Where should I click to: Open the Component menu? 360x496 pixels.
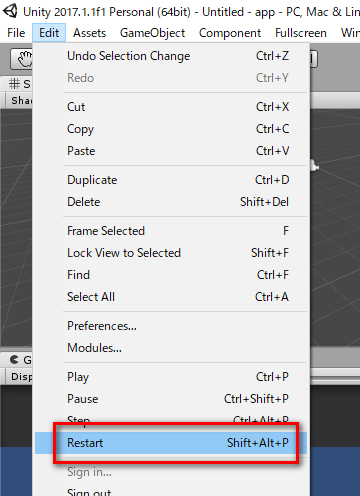tap(230, 33)
